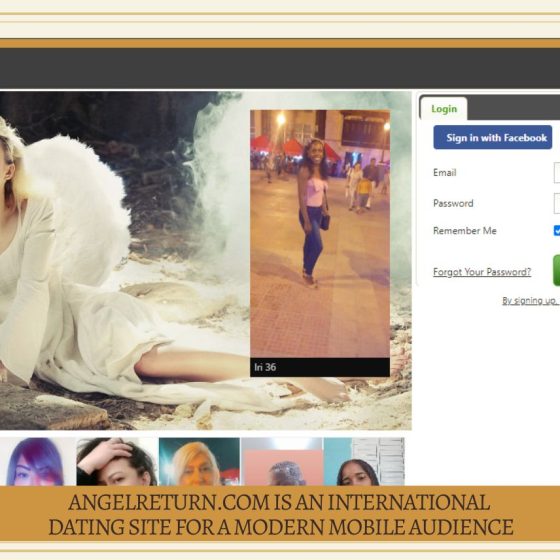This screenshot has width=560, height=560.
Task: Open the featured profile photo of Iri
Action: [x=320, y=234]
